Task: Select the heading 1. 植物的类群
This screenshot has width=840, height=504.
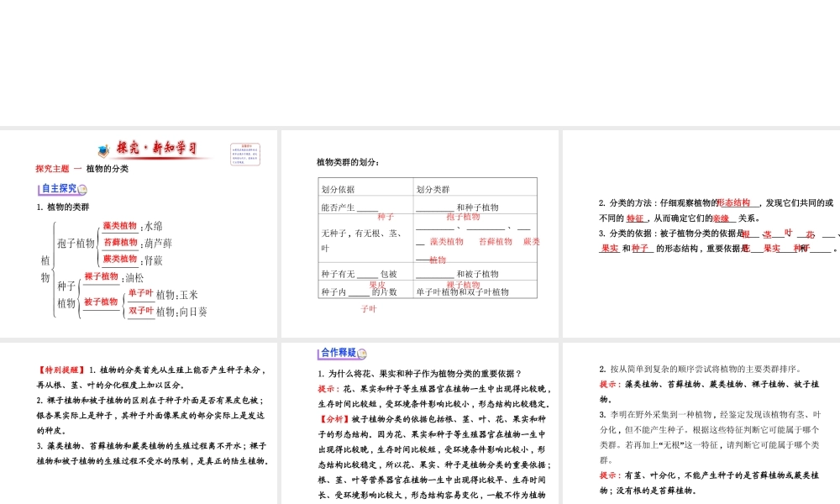Action: tap(63, 207)
